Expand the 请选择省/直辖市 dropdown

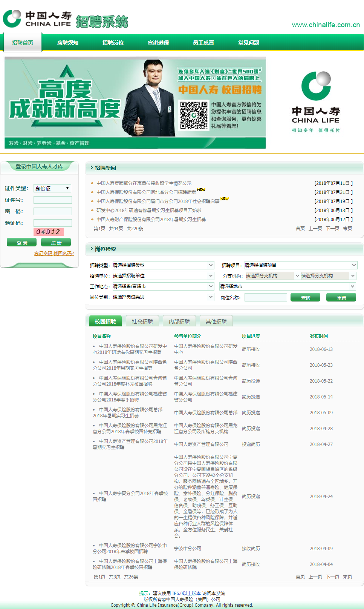pos(163,286)
